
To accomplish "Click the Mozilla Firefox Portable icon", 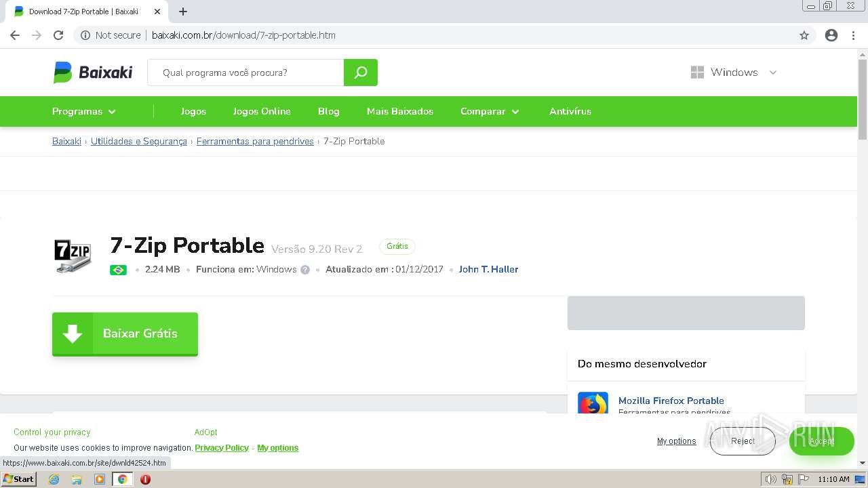I will point(593,403).
